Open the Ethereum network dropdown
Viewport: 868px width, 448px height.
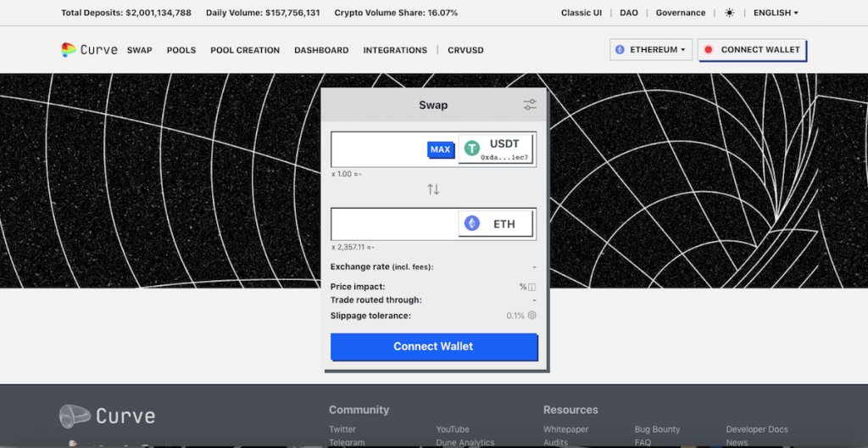point(651,49)
